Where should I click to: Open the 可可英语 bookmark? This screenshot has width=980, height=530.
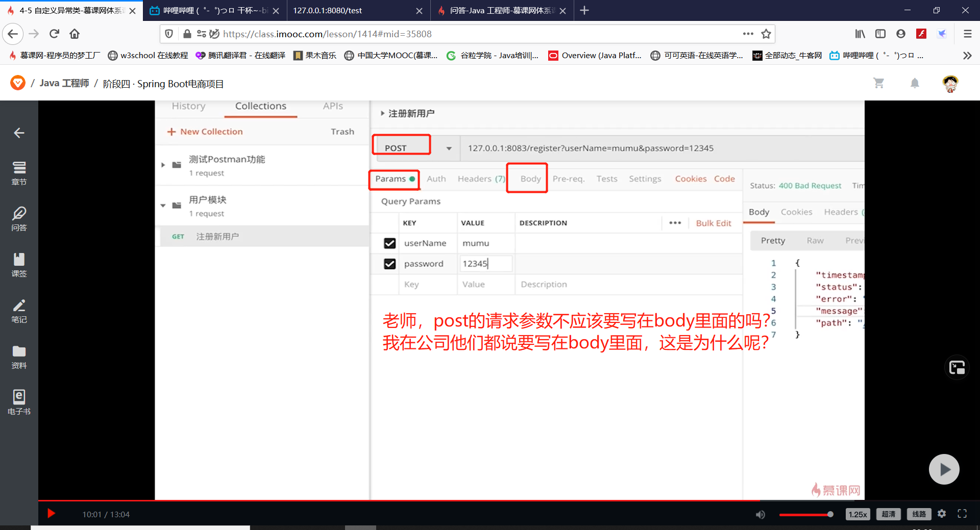pyautogui.click(x=697, y=55)
